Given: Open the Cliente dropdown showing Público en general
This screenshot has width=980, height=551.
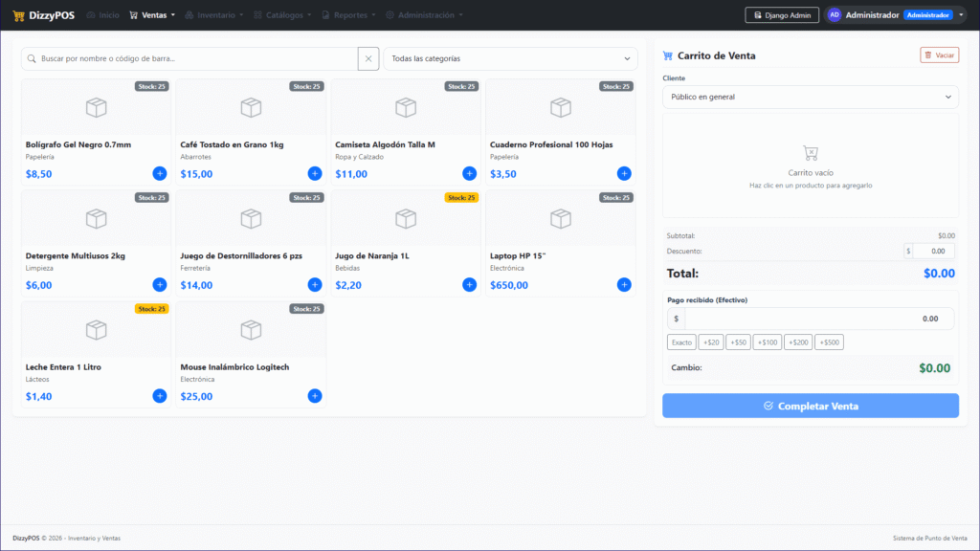Looking at the screenshot, I should [811, 97].
